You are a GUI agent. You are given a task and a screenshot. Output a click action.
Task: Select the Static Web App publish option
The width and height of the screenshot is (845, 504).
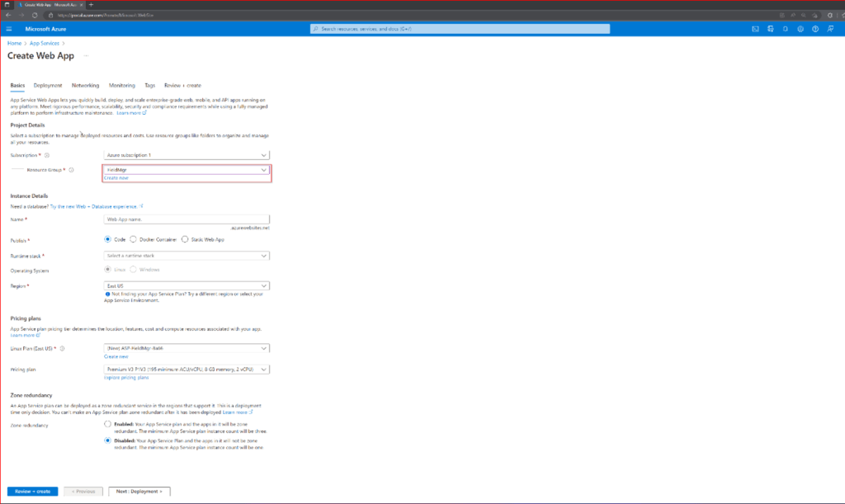point(185,239)
